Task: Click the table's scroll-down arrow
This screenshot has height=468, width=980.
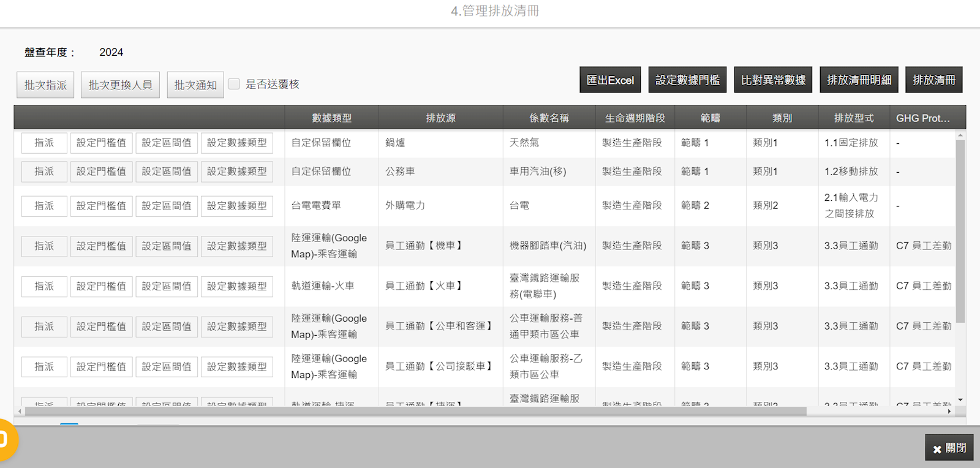Action: 960,400
